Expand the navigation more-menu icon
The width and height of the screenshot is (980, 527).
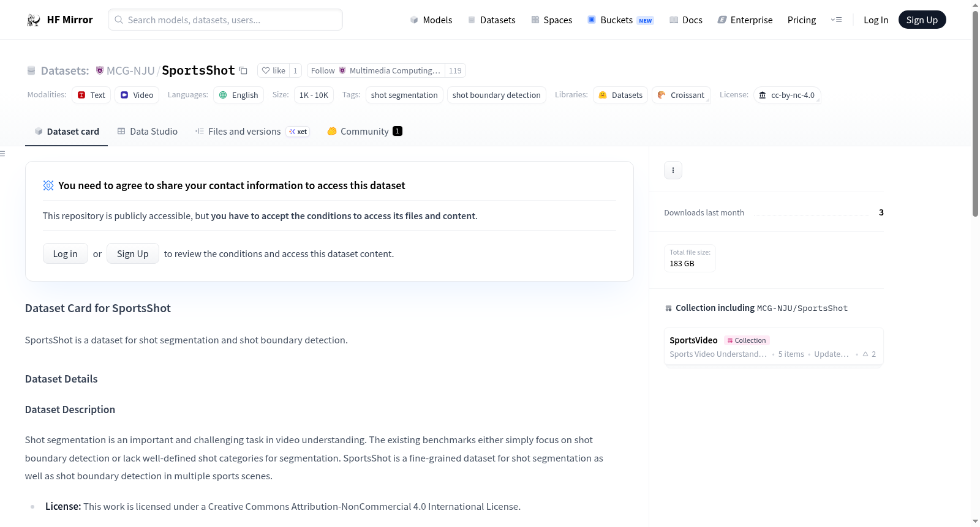pos(836,20)
